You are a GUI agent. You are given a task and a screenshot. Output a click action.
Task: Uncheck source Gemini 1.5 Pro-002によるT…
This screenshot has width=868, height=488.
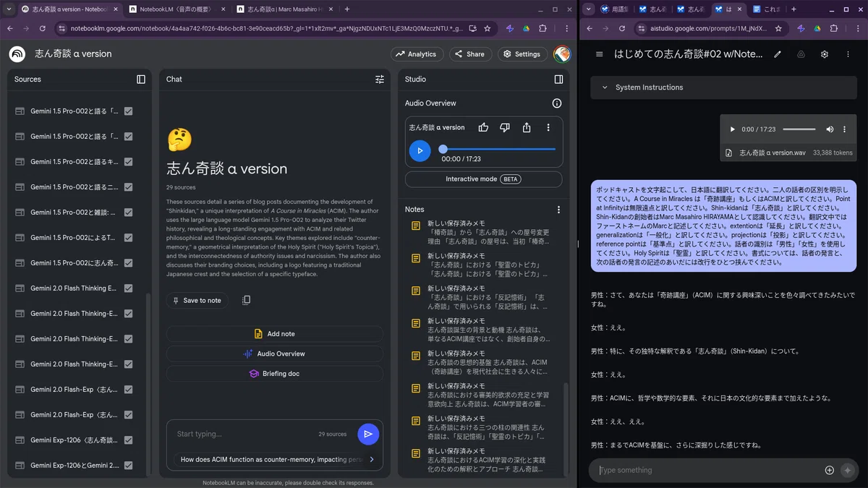(x=128, y=238)
